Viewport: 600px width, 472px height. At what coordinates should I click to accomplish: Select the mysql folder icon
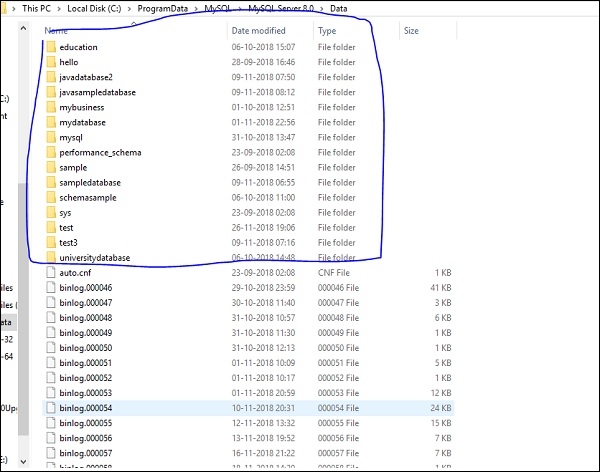(51, 137)
